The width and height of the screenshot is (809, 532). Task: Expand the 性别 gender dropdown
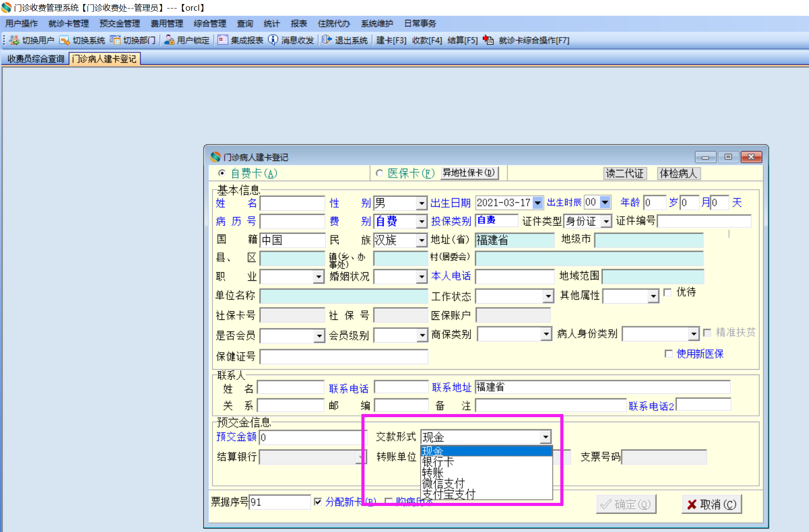[422, 203]
